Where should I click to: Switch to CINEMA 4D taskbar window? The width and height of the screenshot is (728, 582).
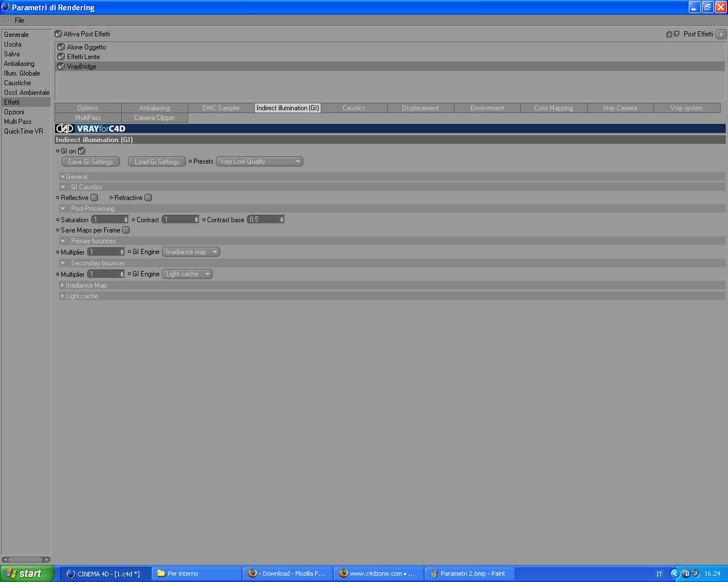click(x=106, y=573)
